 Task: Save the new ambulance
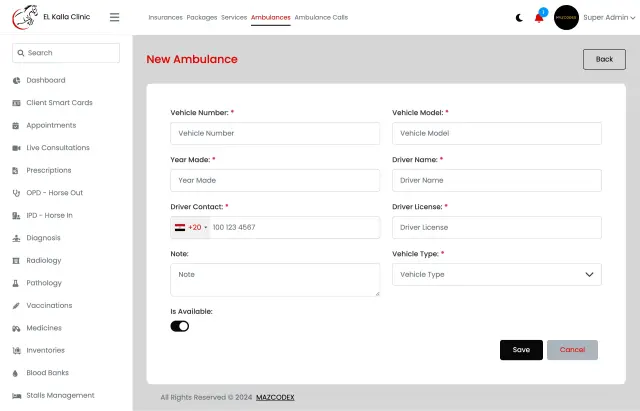click(x=521, y=350)
